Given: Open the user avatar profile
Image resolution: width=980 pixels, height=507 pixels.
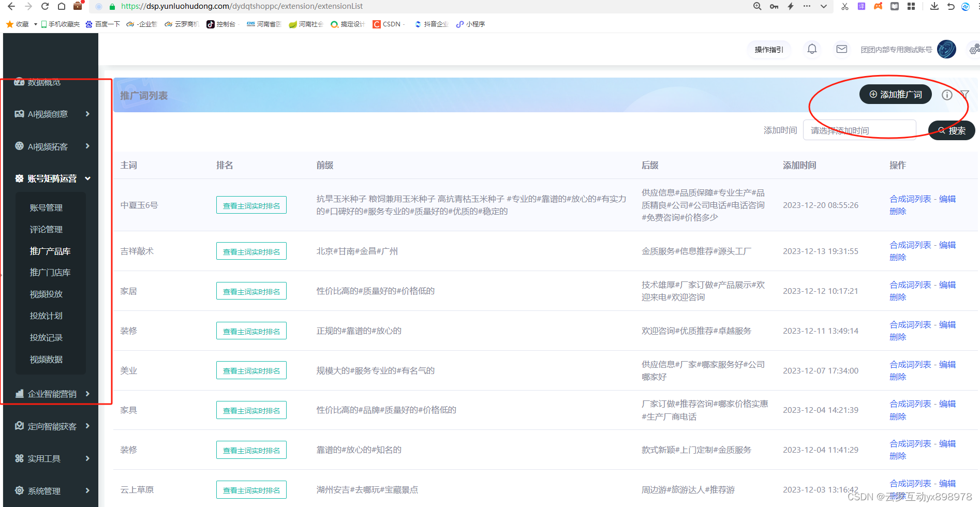Looking at the screenshot, I should tap(946, 49).
